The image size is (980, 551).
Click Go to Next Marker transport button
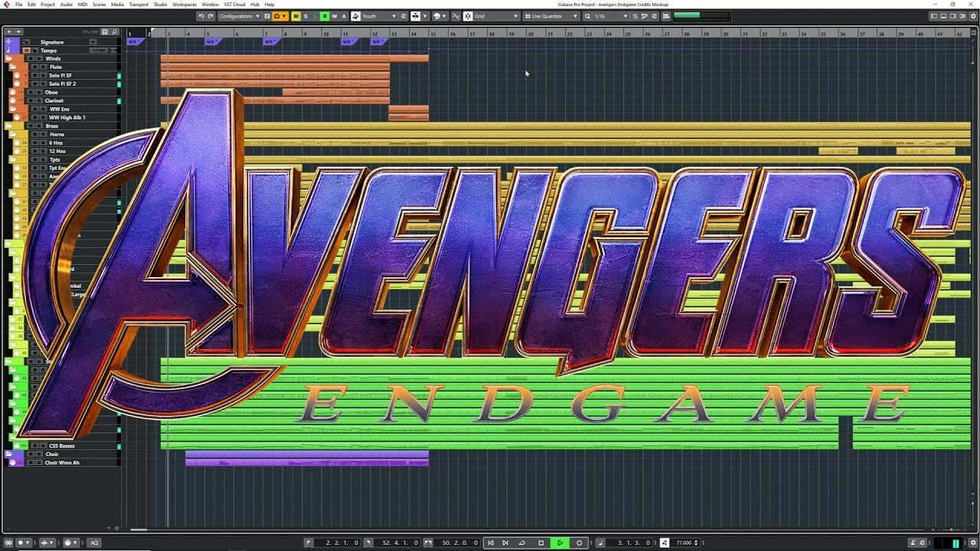click(x=505, y=543)
